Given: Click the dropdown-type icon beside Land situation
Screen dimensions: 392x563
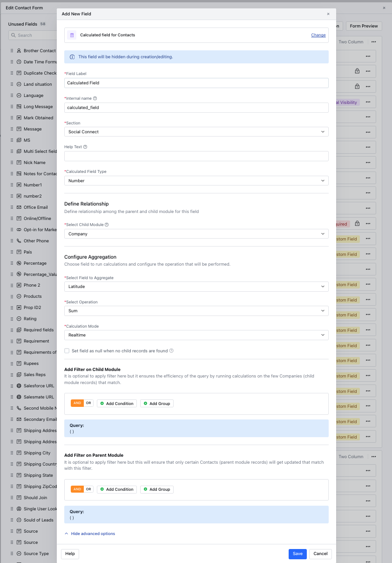Looking at the screenshot, I should [19, 84].
